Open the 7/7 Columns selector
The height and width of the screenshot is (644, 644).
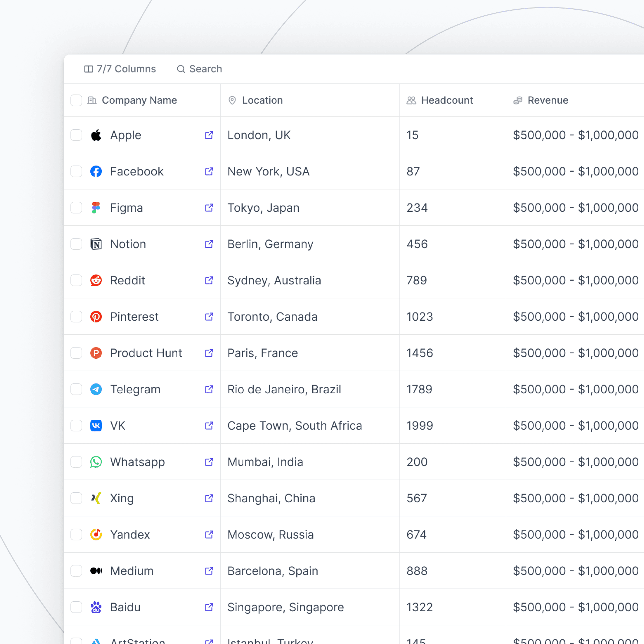[120, 69]
